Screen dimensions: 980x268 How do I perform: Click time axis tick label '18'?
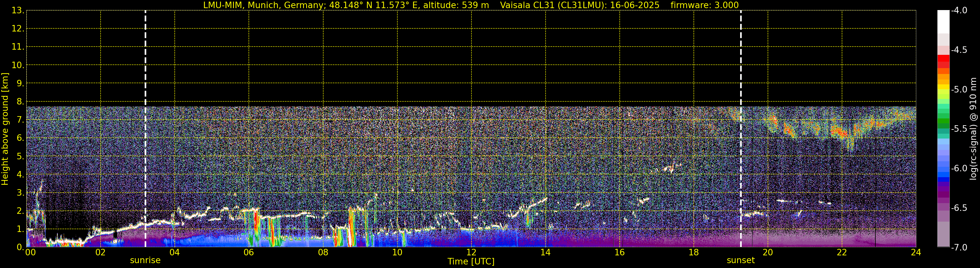[x=694, y=252]
